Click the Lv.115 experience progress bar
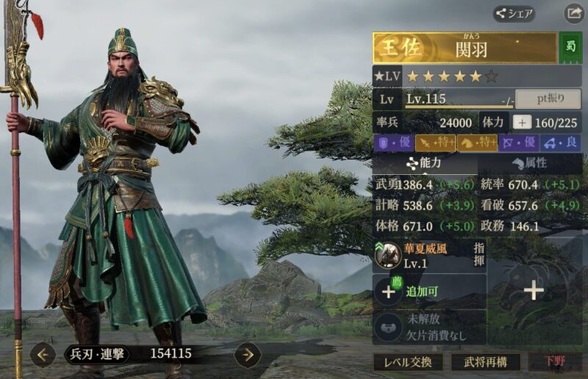This screenshot has width=588, height=379. pyautogui.click(x=459, y=107)
